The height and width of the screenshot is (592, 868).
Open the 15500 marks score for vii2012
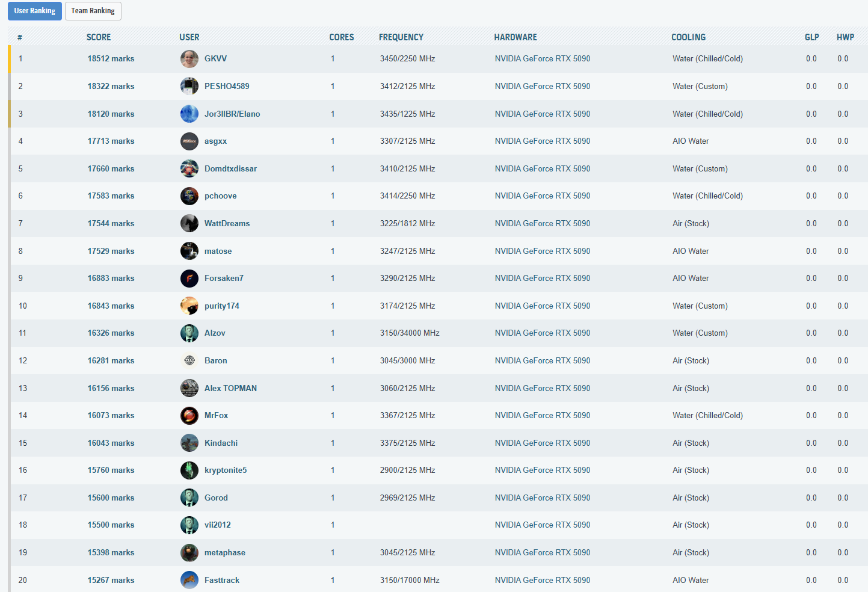(111, 525)
